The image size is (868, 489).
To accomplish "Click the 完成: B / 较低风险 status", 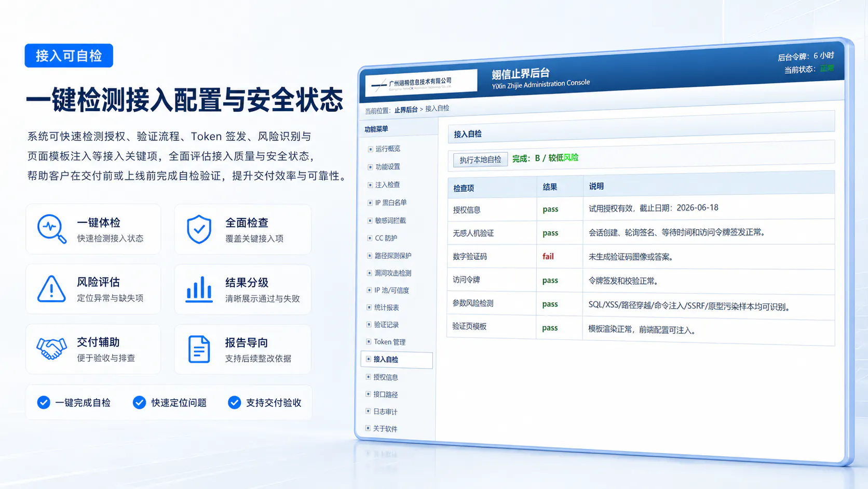I will [x=545, y=158].
